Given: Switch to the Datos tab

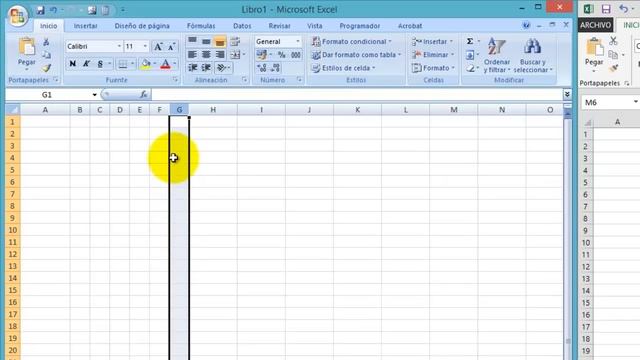Looking at the screenshot, I should coord(242,26).
